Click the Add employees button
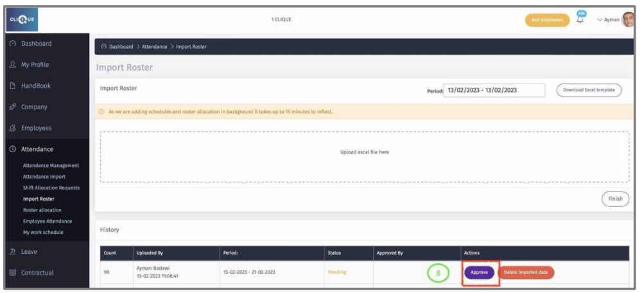Image resolution: width=644 pixels, height=293 pixels. (x=547, y=20)
